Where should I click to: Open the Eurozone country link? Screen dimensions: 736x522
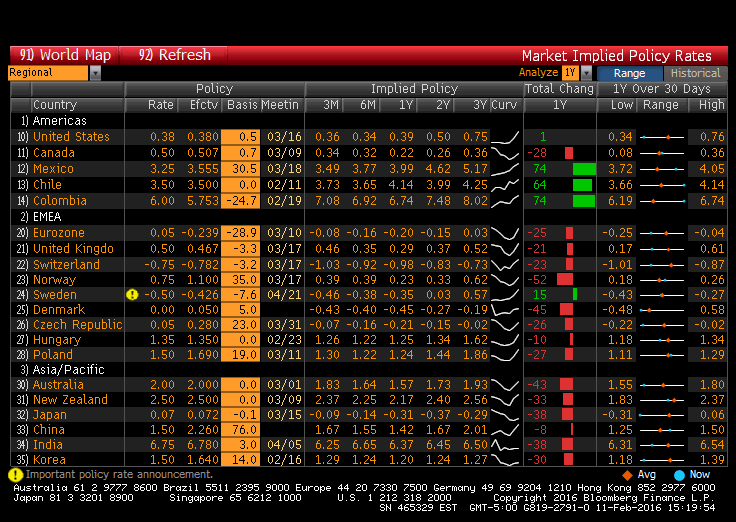59,233
